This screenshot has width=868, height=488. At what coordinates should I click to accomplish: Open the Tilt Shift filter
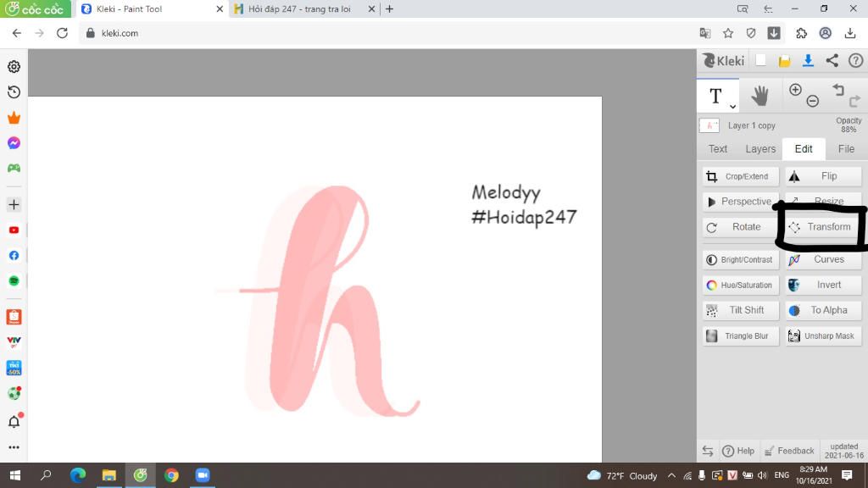point(741,310)
